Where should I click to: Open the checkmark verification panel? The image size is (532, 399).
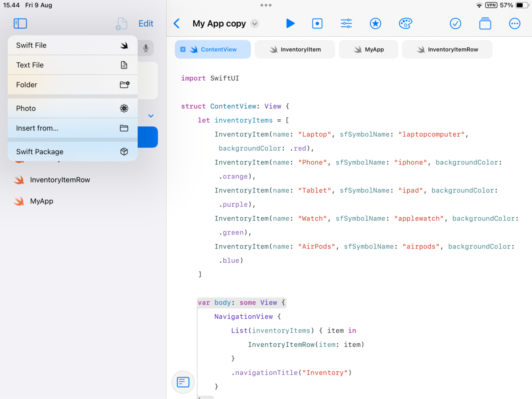coord(455,24)
